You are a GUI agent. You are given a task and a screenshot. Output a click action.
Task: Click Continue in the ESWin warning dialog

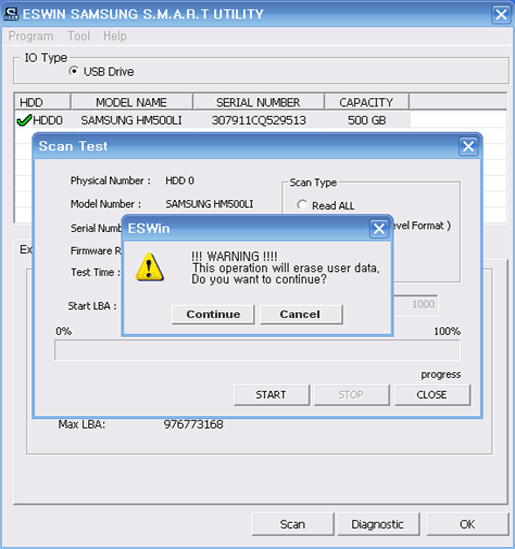213,314
